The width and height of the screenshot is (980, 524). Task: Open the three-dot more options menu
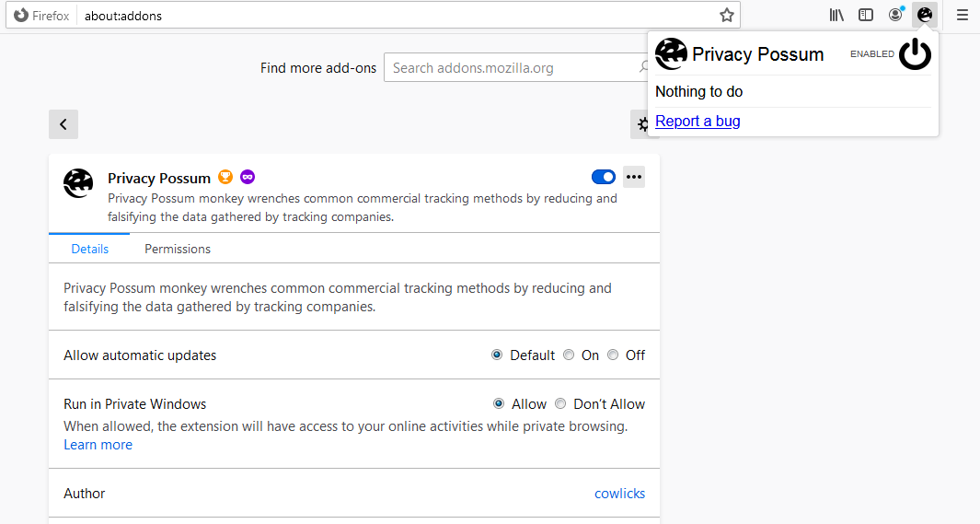coord(634,177)
